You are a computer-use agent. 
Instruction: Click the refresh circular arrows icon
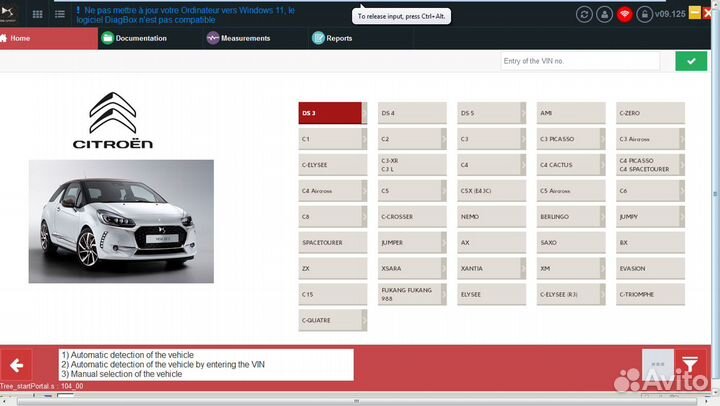pos(584,15)
